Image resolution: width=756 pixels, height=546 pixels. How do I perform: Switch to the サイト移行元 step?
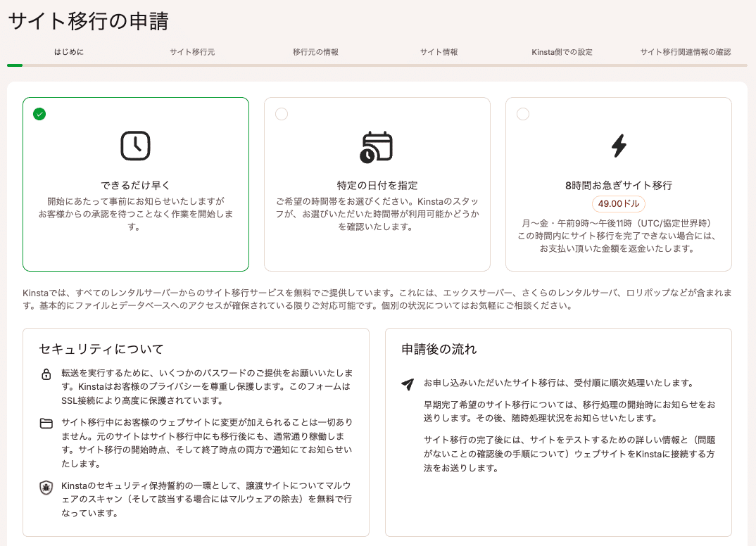coord(192,51)
